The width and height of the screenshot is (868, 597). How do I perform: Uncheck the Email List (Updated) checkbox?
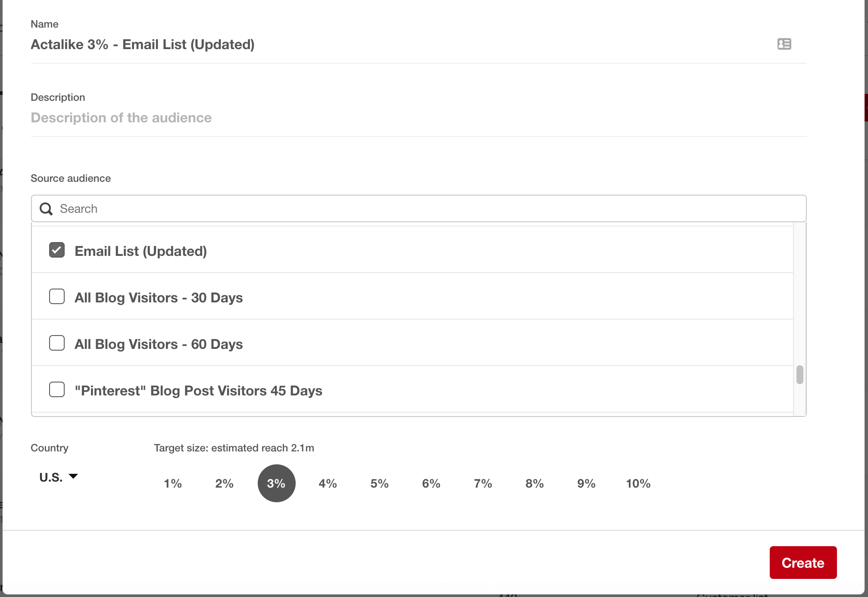(x=57, y=250)
